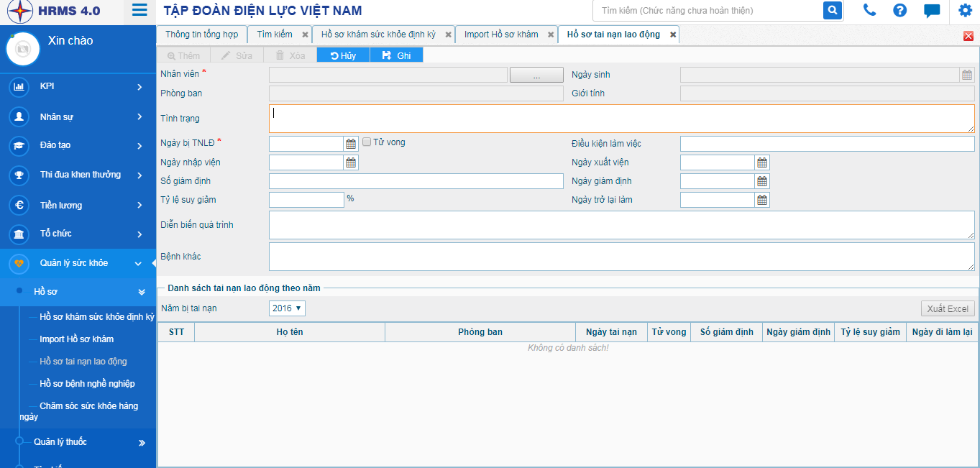Image resolution: width=980 pixels, height=468 pixels.
Task: Open Chăm sóc sức khỏe hàng ngày item
Action: pos(78,411)
